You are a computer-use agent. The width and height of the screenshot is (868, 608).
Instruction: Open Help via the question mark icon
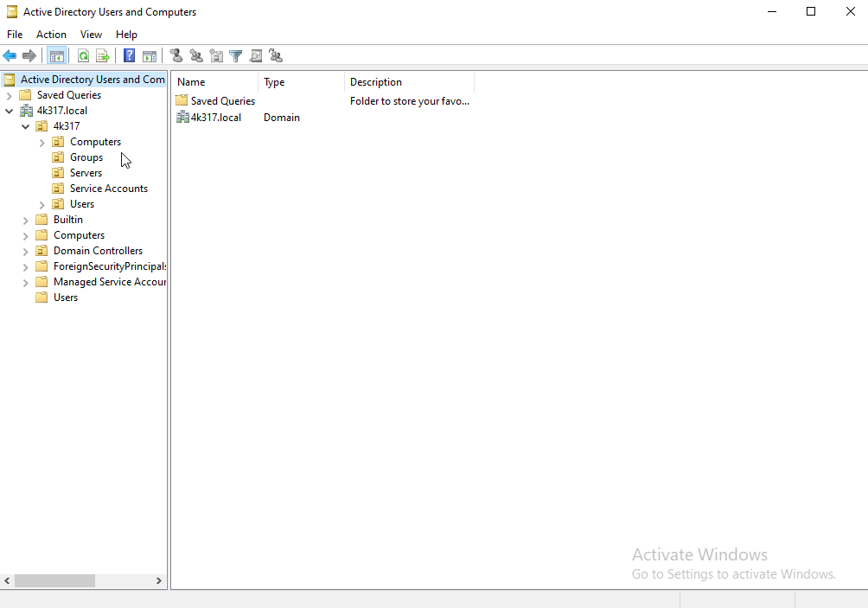pyautogui.click(x=129, y=56)
